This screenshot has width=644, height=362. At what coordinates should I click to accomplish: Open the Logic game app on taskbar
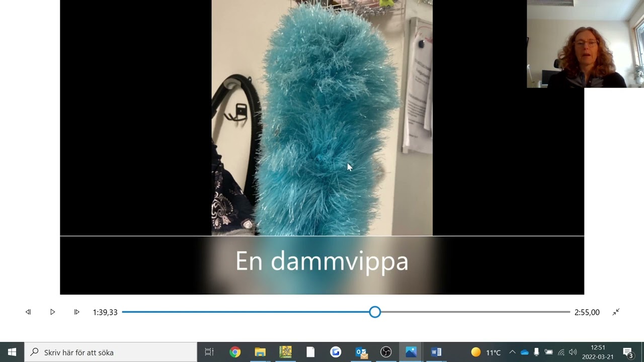(x=285, y=352)
